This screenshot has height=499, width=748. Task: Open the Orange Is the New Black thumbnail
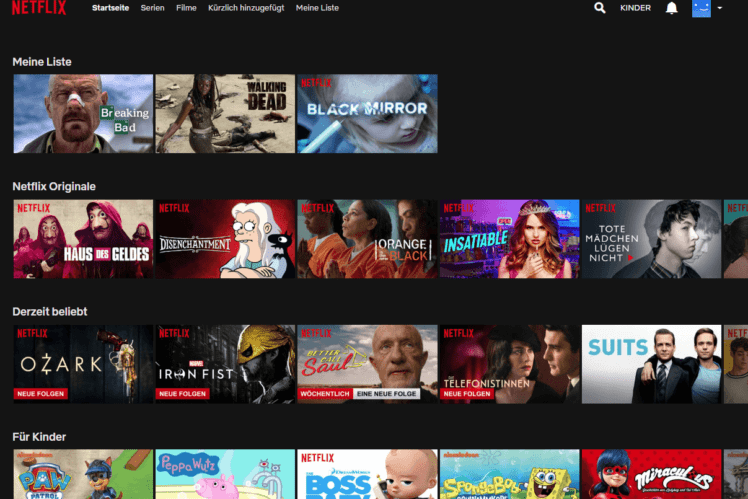[367, 239]
